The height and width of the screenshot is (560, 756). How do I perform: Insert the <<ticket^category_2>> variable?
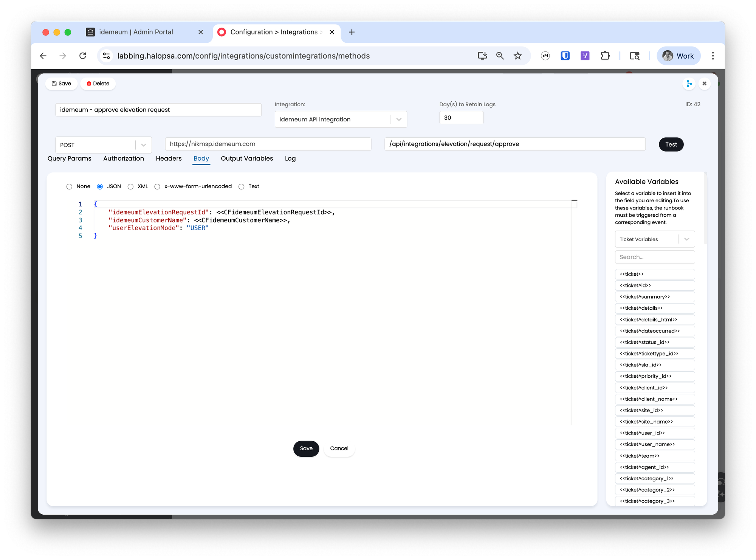(x=655, y=490)
